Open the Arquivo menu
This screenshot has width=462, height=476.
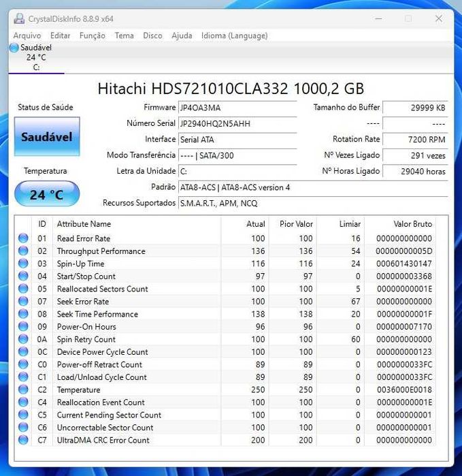27,35
